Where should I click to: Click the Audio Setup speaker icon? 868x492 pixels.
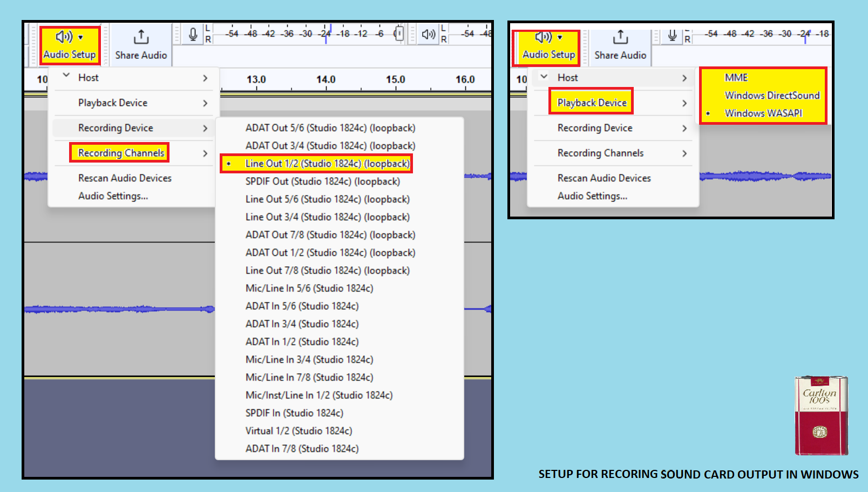[x=63, y=37]
